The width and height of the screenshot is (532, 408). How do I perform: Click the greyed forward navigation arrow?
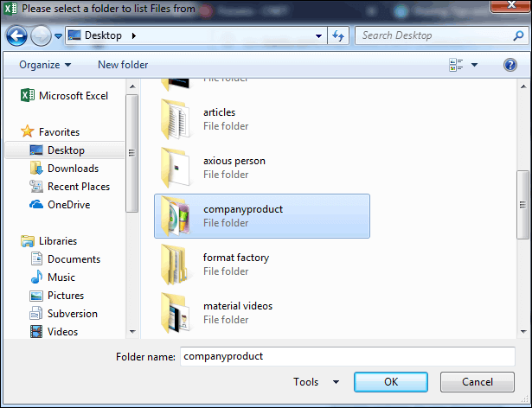[x=41, y=35]
